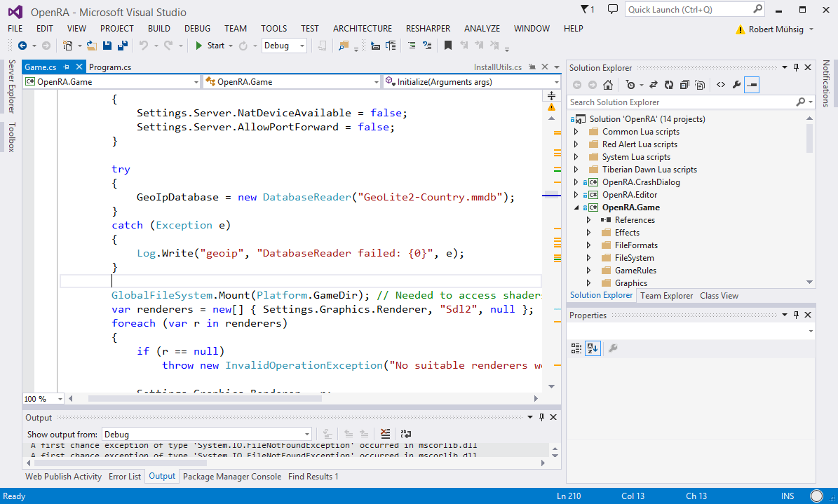Open the Server Explorer side tab

[11, 86]
